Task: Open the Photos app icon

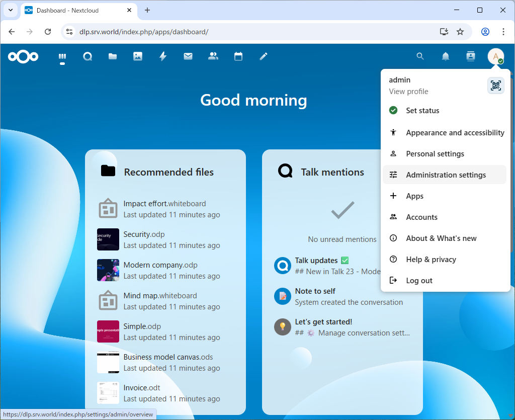Action: (x=138, y=57)
